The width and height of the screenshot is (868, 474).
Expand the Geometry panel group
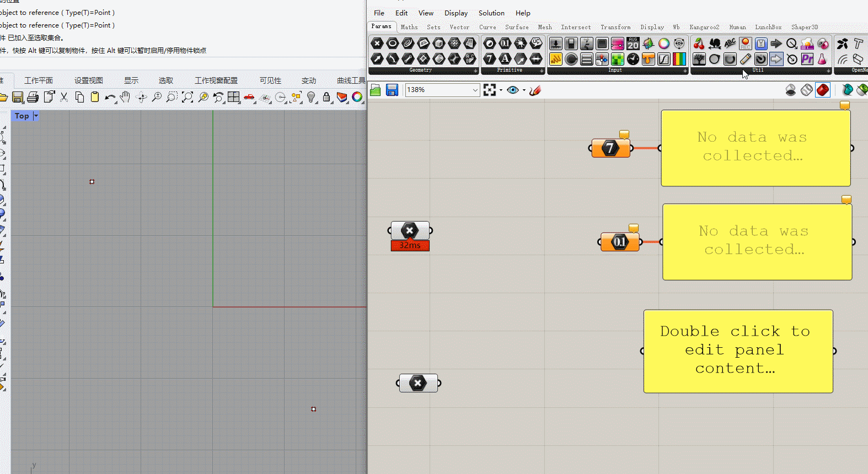[475, 71]
